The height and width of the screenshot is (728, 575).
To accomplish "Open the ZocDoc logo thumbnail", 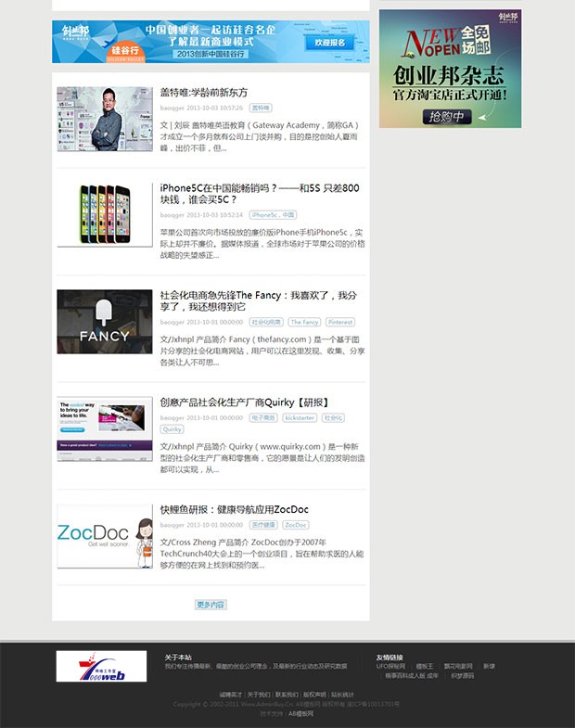I will click(105, 536).
